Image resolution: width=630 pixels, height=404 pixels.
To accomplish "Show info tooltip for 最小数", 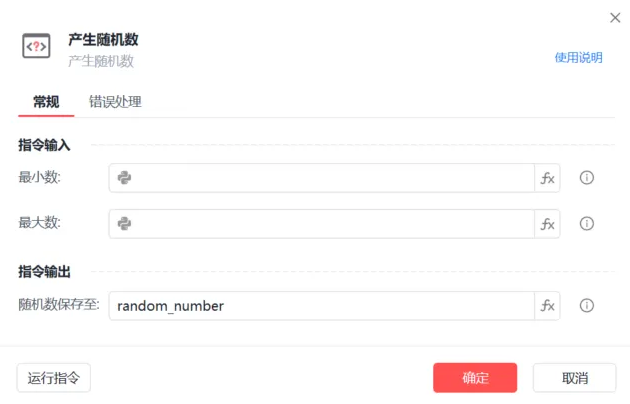I will tap(587, 178).
